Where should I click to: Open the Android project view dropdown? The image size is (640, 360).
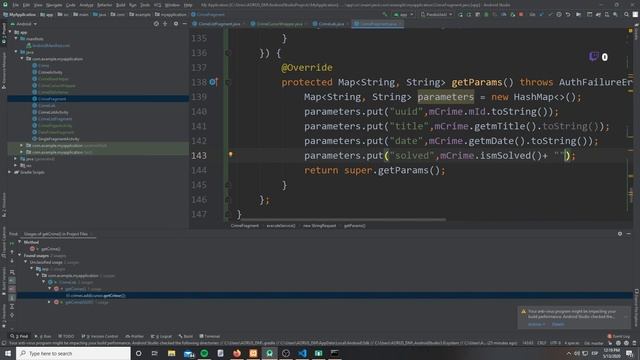26,24
